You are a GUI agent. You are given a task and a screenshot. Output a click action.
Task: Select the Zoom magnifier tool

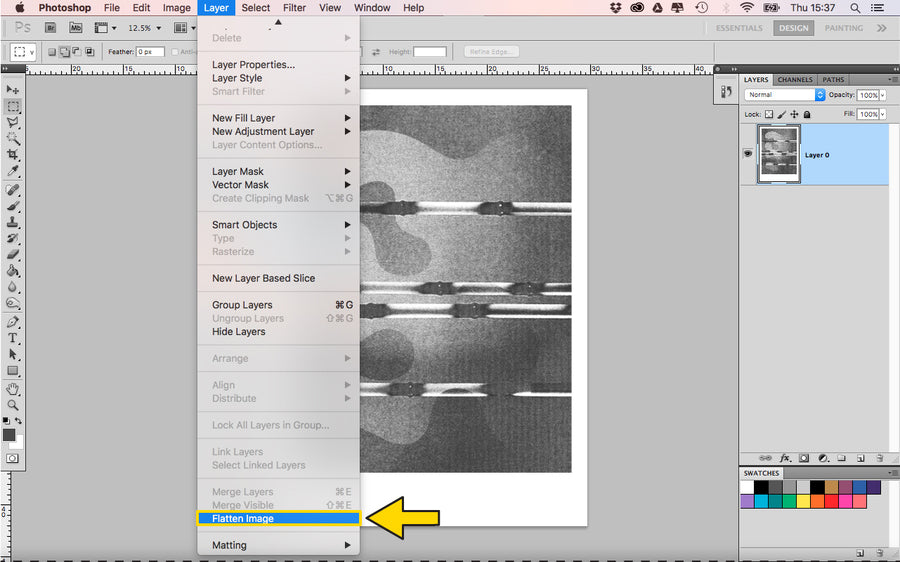(13, 405)
